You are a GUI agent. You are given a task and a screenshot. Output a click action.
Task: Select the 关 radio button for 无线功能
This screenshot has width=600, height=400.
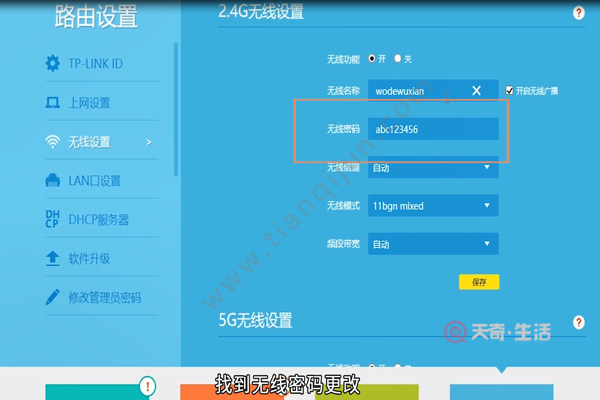(x=398, y=59)
